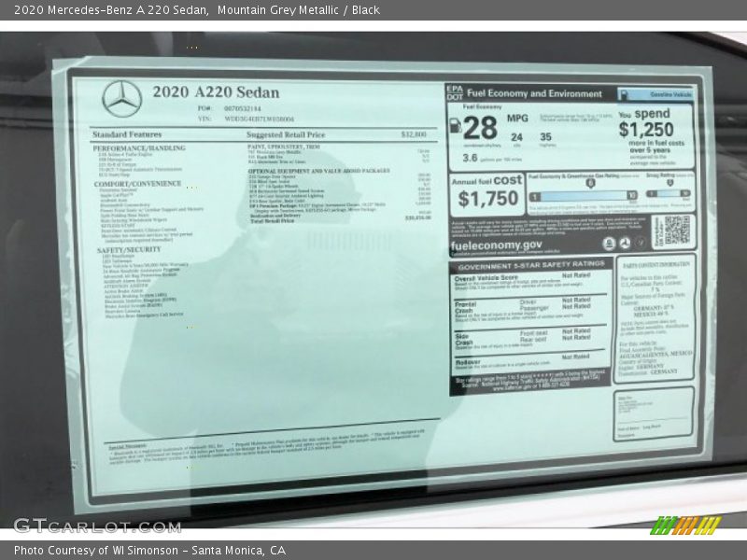Click the '2020 A220 Sedan' heading

coord(216,91)
